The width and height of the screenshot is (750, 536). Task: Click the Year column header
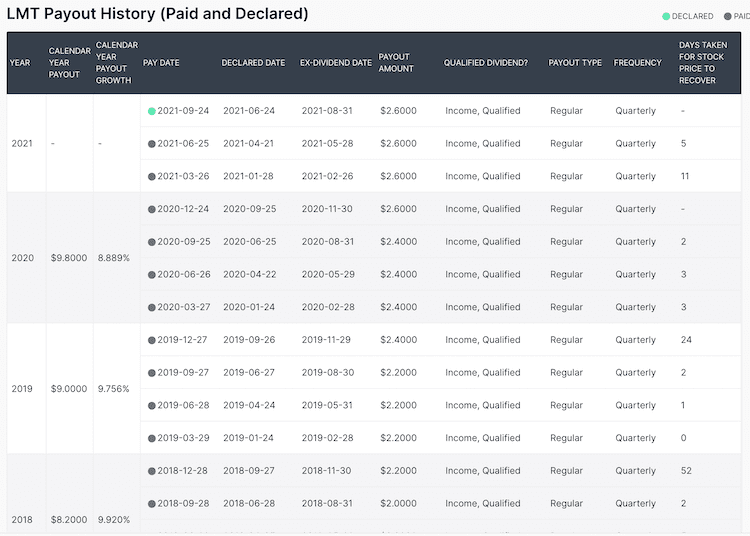click(20, 63)
